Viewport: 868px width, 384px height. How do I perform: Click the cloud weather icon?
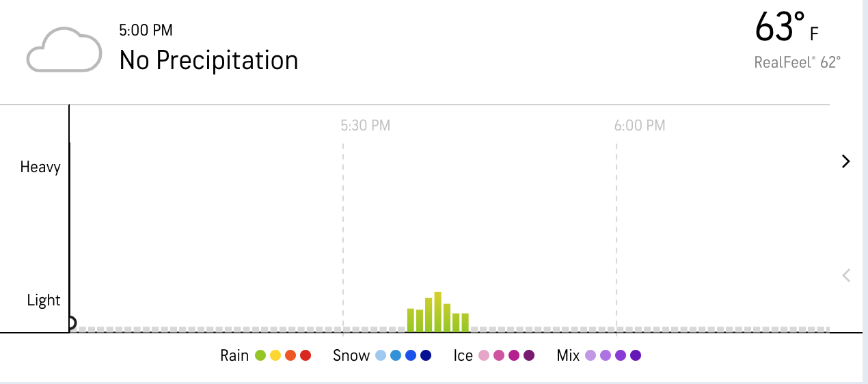64,49
